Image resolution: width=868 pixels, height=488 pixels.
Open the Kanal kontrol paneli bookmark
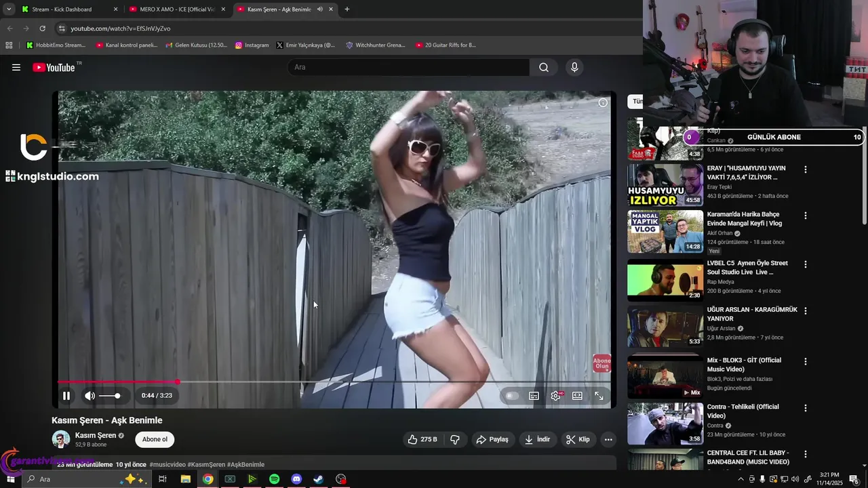coord(127,45)
